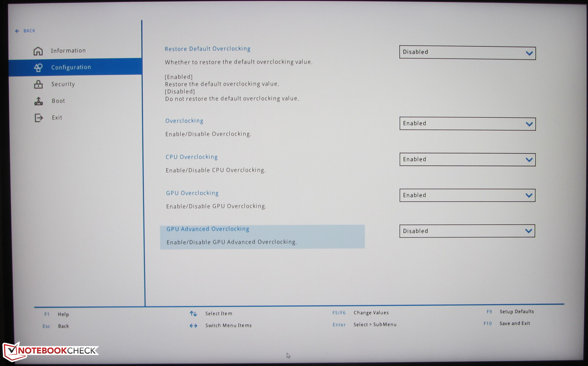Click the Boot icon in sidebar

tap(39, 101)
